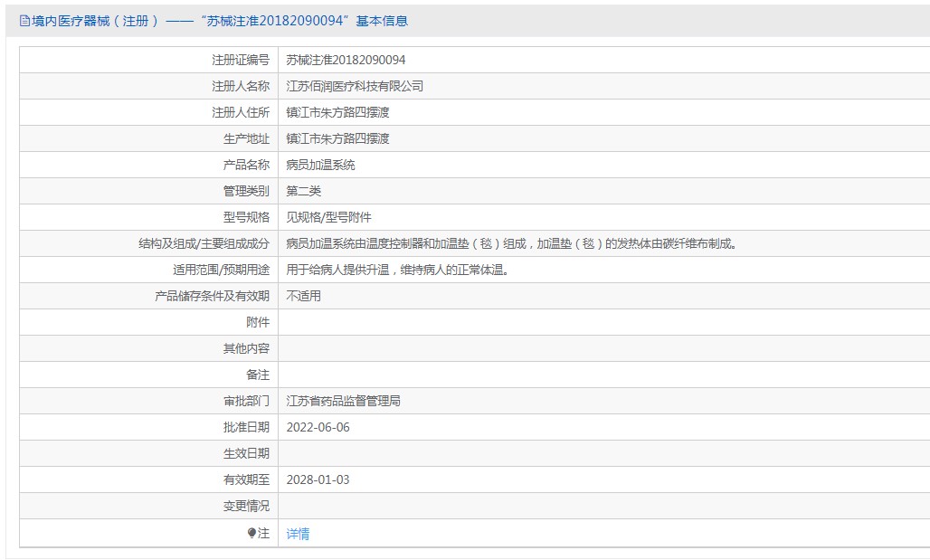
Task: Click 注册人住所 value 镇江市朱方路四摆渡
Action: coord(338,112)
